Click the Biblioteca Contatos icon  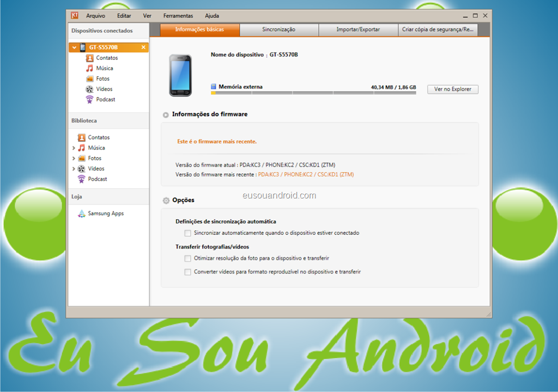point(82,137)
